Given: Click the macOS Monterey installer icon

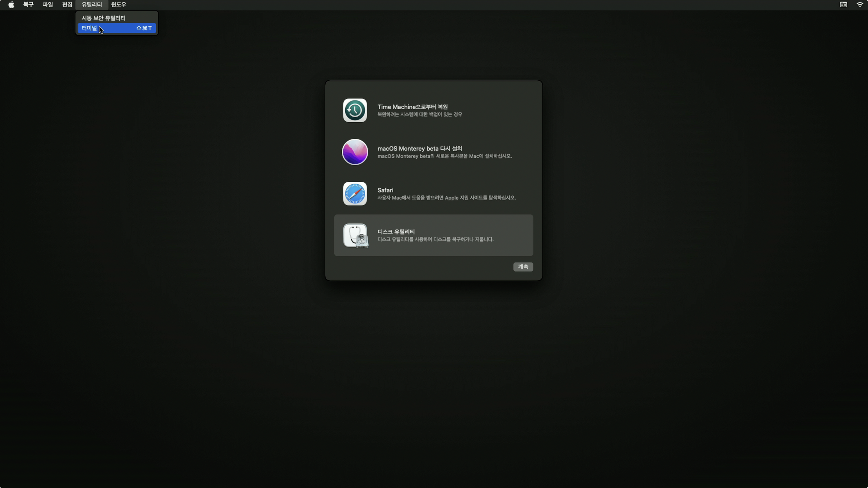Looking at the screenshot, I should coord(354,152).
